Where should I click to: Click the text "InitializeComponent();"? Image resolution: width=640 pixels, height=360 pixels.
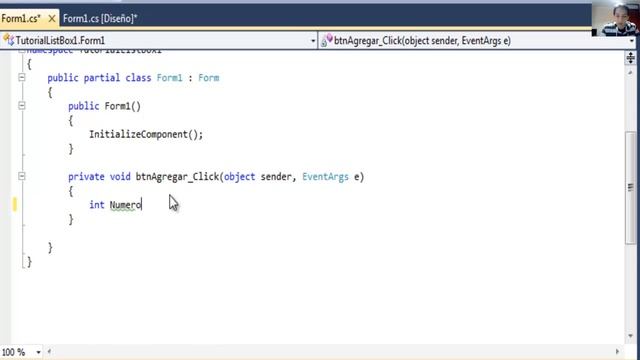click(146, 134)
